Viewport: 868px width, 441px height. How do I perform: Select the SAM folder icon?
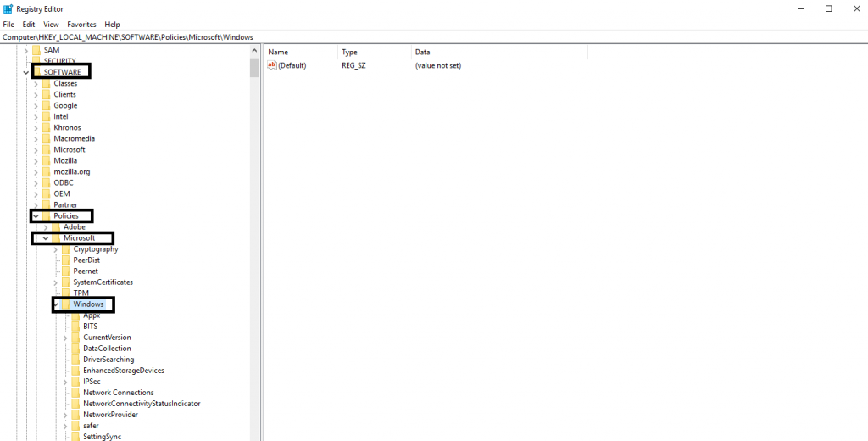point(36,50)
